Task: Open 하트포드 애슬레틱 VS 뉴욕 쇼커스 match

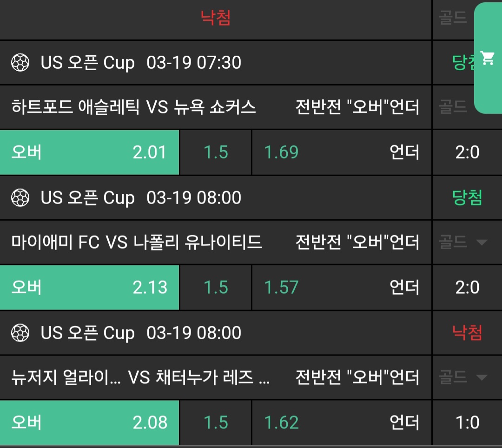Action: click(133, 107)
